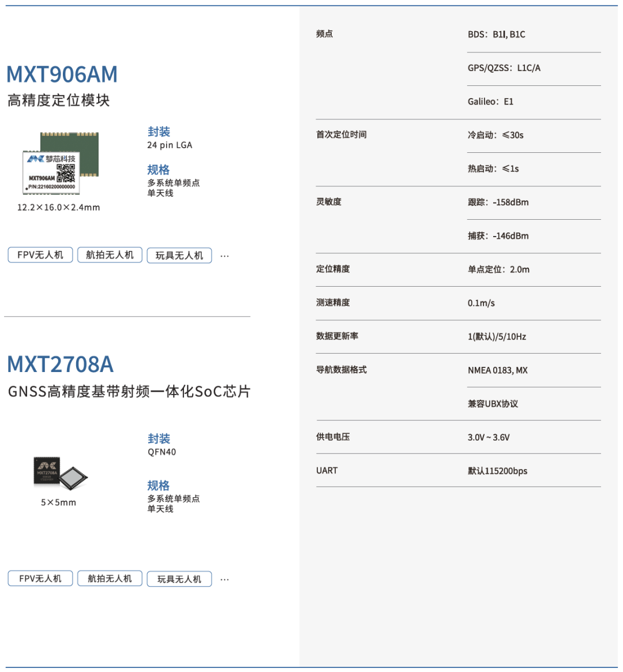Select 玩具无人机 tag under MXT2708A

179,579
